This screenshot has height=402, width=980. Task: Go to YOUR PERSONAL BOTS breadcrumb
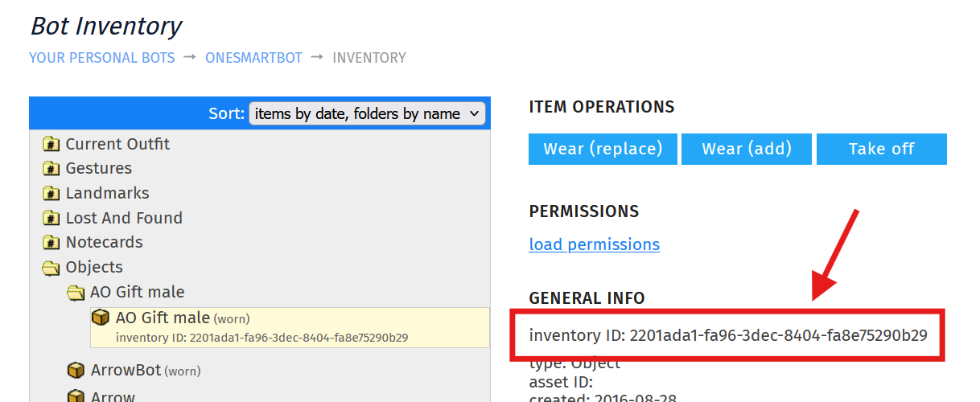(x=101, y=58)
